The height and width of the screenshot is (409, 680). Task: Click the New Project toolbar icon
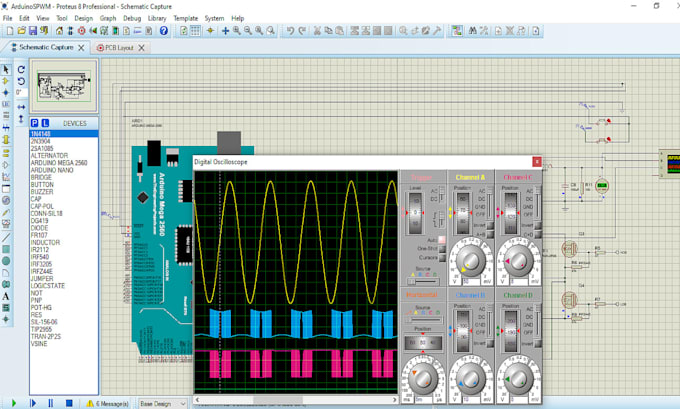[x=10, y=31]
